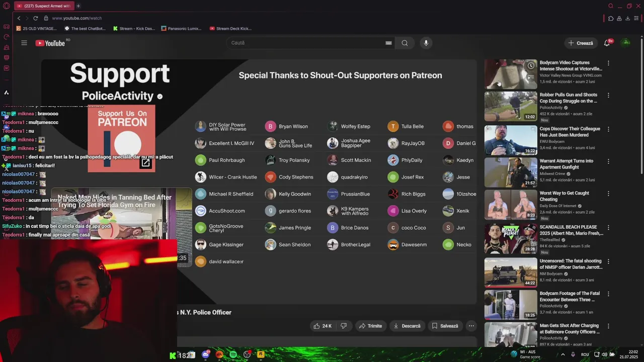
Task: Reload the YouTube page
Action: [x=35, y=18]
